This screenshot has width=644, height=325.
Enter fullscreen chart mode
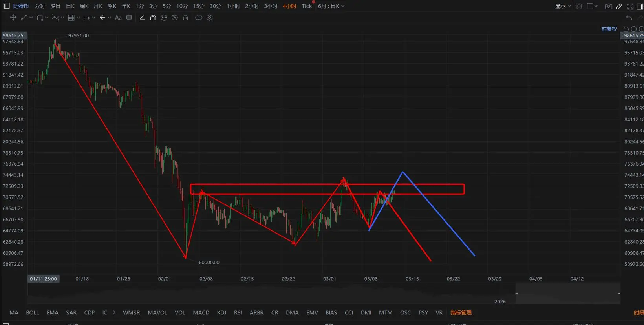click(x=630, y=6)
